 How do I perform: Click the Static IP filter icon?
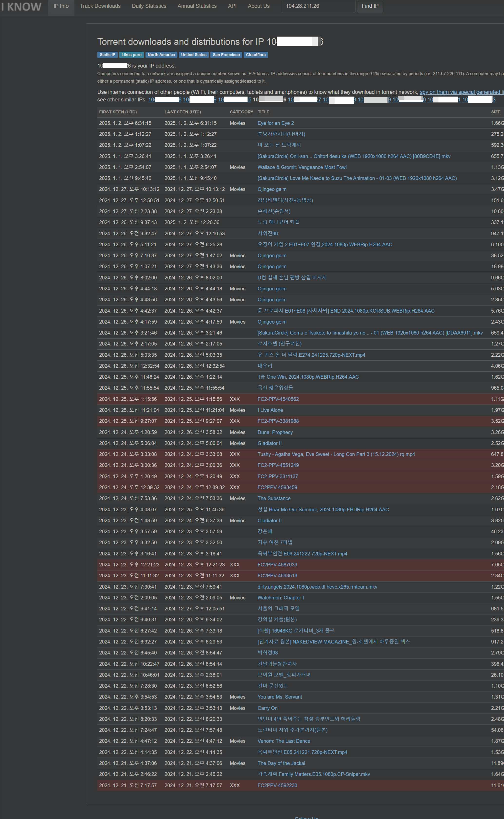point(107,54)
